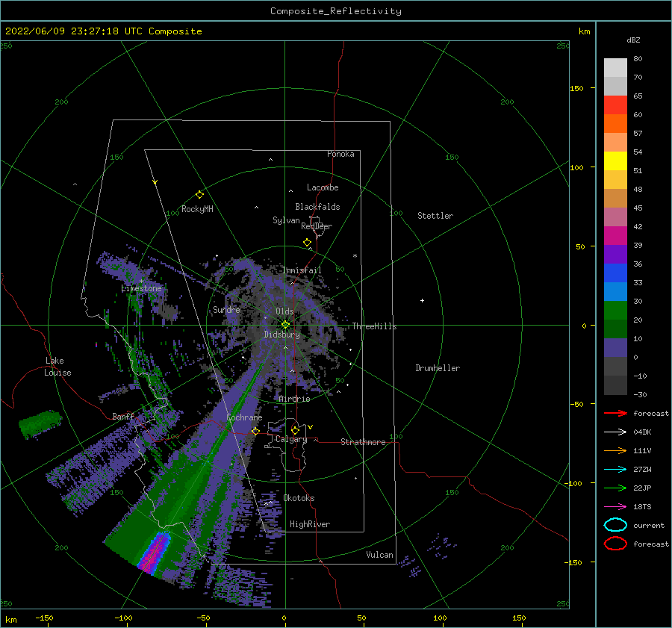Click the red forecast ellipse icon
672x628 pixels.
pyautogui.click(x=615, y=544)
